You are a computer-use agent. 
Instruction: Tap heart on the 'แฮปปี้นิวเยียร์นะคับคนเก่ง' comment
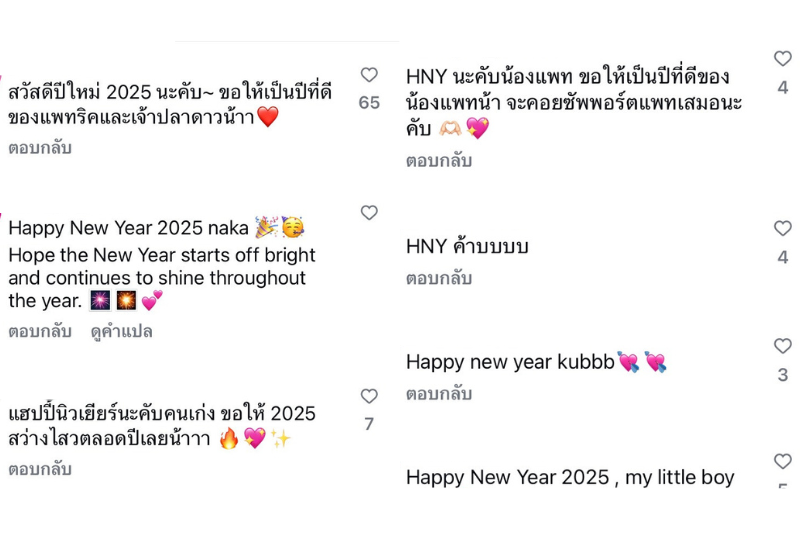[369, 396]
